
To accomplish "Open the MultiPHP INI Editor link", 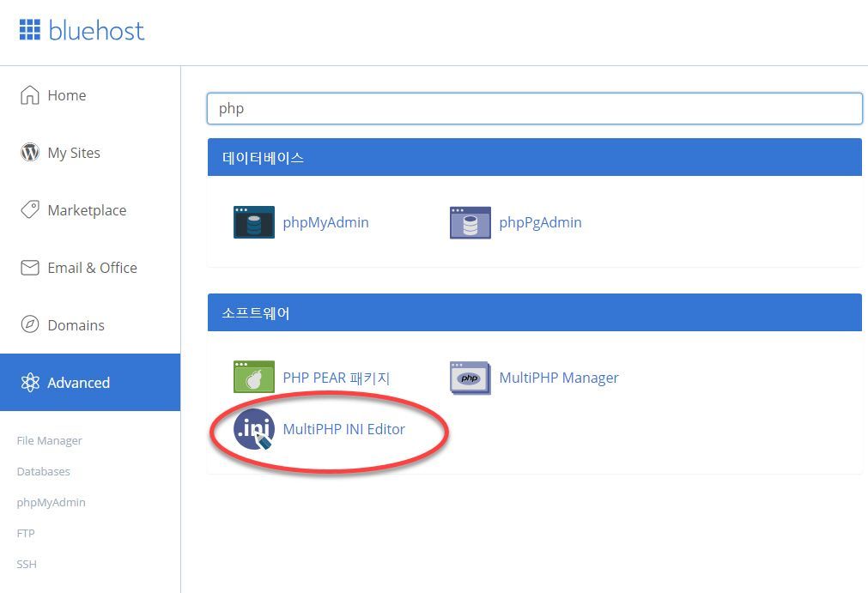I will pos(344,429).
